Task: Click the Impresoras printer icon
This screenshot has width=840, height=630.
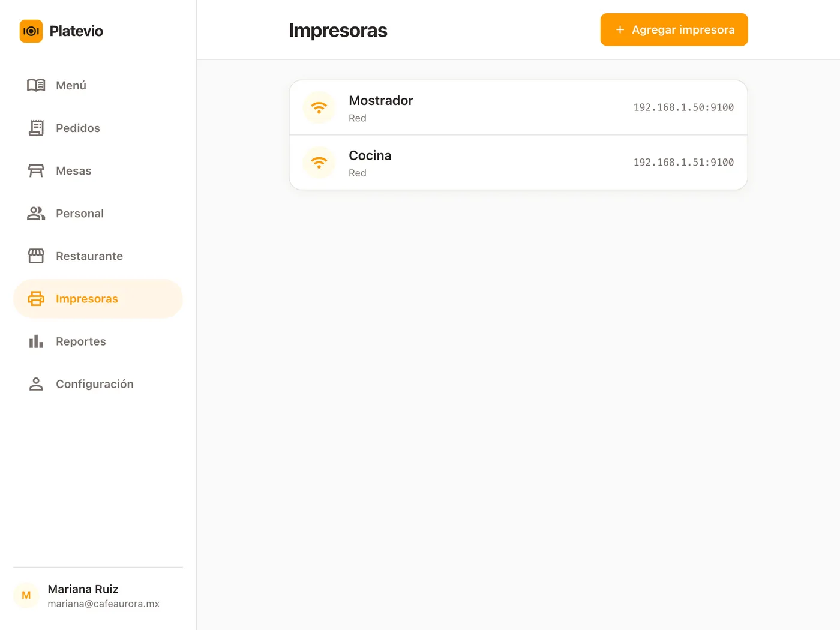Action: pyautogui.click(x=36, y=298)
